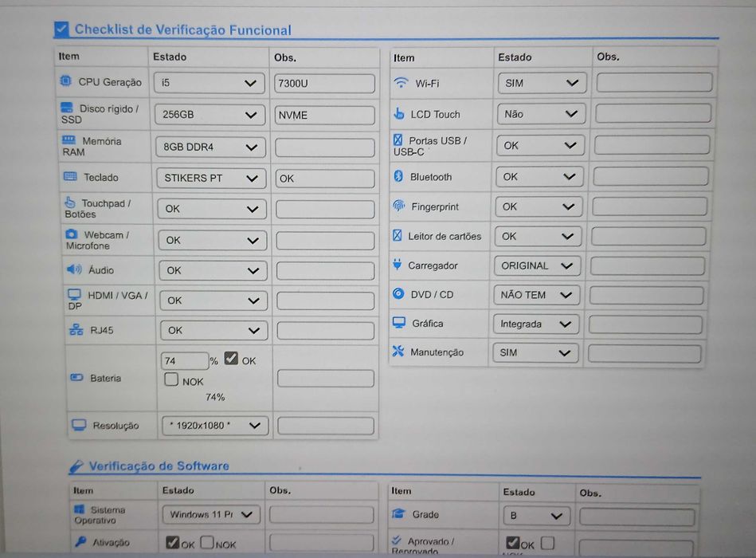Click the empty Manutenção Obs. field
Screen dimensions: 756x558
pyautogui.click(x=644, y=353)
